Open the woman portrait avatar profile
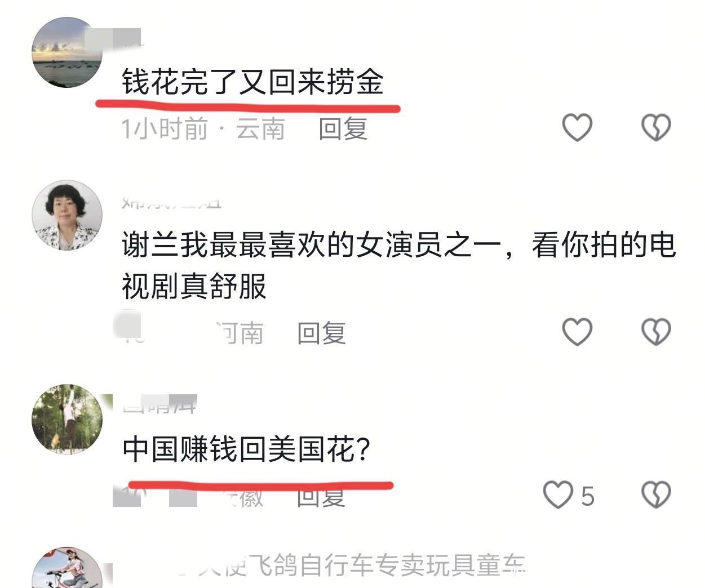705x588 pixels. 66,215
